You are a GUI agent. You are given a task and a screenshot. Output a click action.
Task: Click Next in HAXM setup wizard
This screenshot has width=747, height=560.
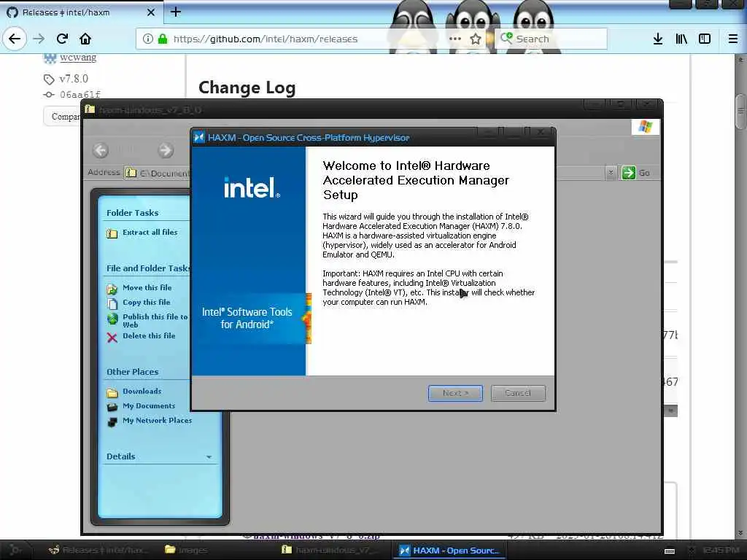pyautogui.click(x=455, y=393)
